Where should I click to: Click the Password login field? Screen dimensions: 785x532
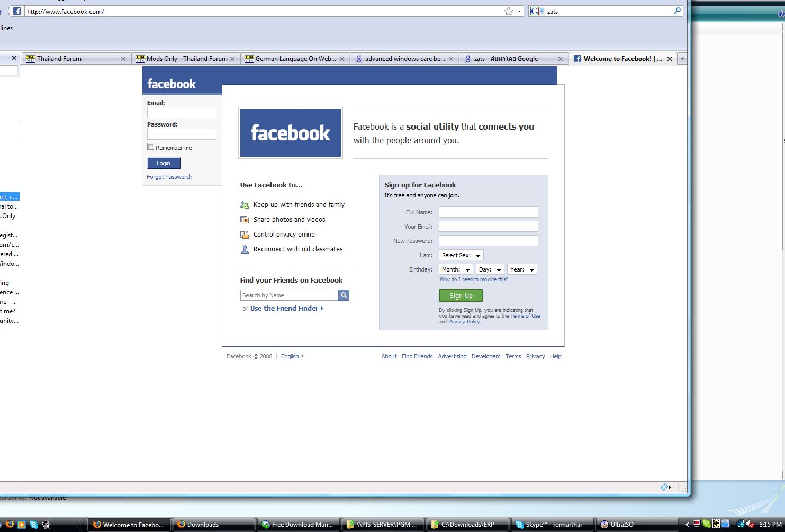click(x=182, y=134)
